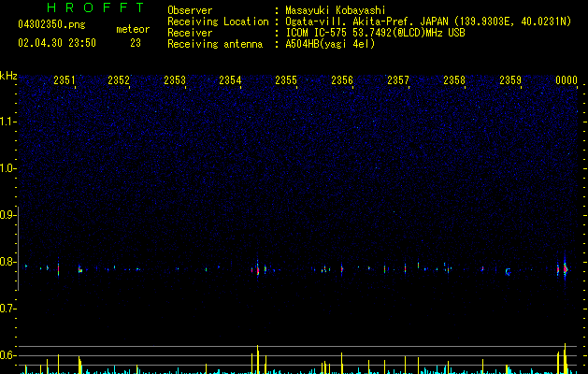Click the kHz axis label

click(x=8, y=76)
